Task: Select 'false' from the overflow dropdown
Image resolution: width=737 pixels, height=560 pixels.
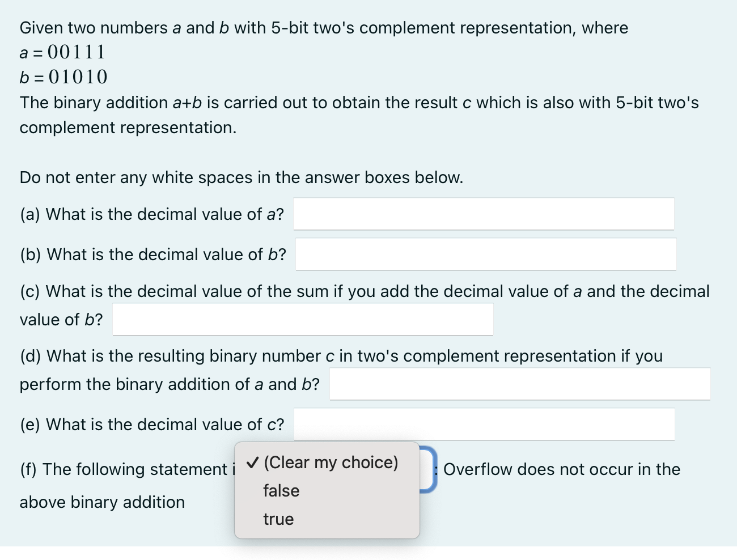Action: pyautogui.click(x=281, y=491)
